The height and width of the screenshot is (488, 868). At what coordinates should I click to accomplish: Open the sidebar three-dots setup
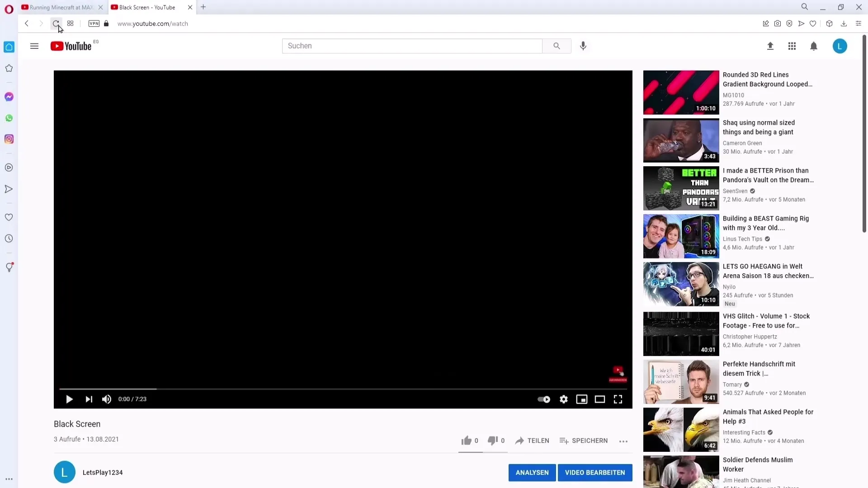(9, 479)
